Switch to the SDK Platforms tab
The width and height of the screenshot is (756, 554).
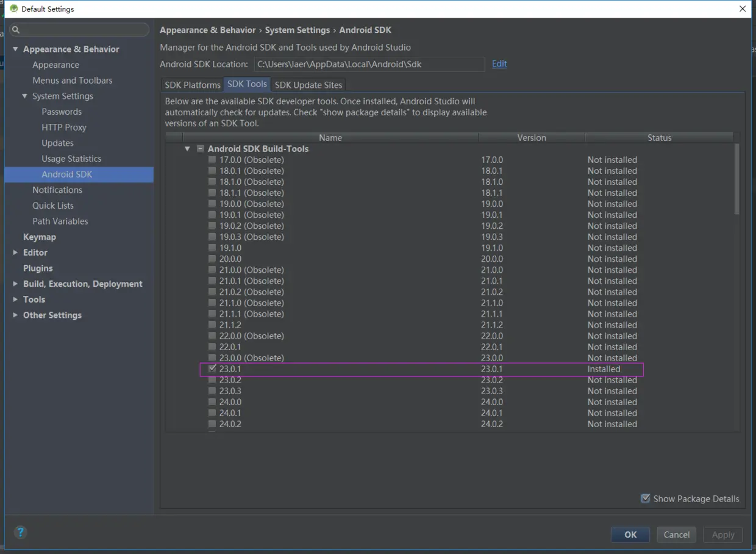(x=193, y=85)
